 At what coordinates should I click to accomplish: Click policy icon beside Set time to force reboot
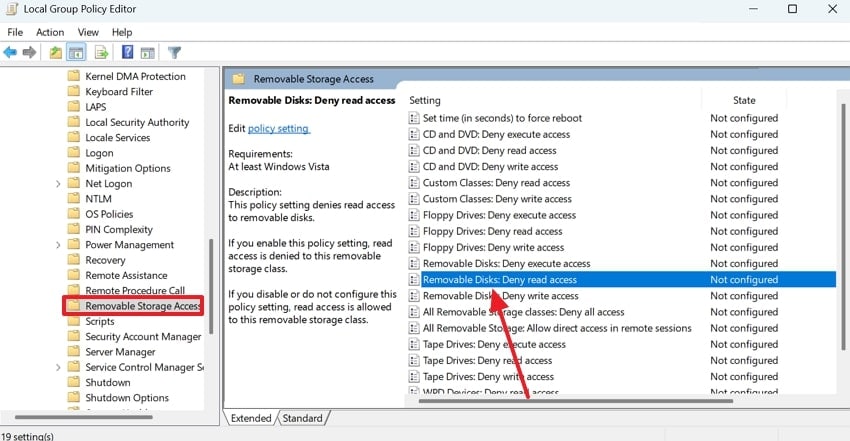point(414,118)
